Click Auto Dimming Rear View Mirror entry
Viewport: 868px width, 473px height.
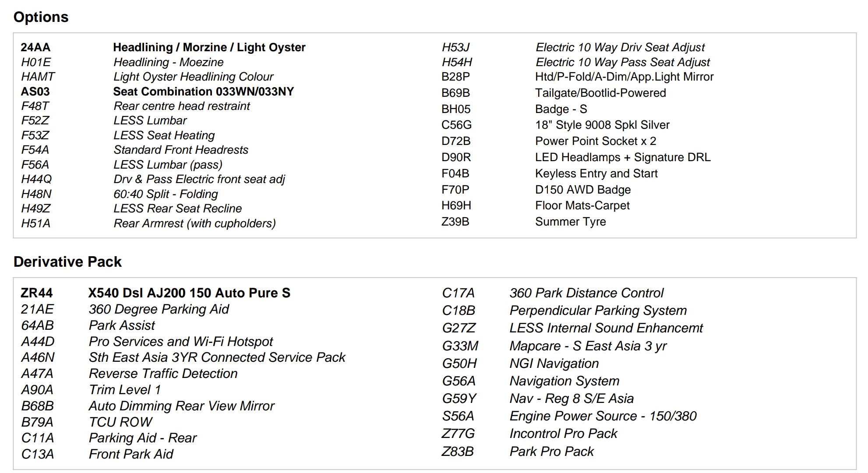click(x=181, y=406)
